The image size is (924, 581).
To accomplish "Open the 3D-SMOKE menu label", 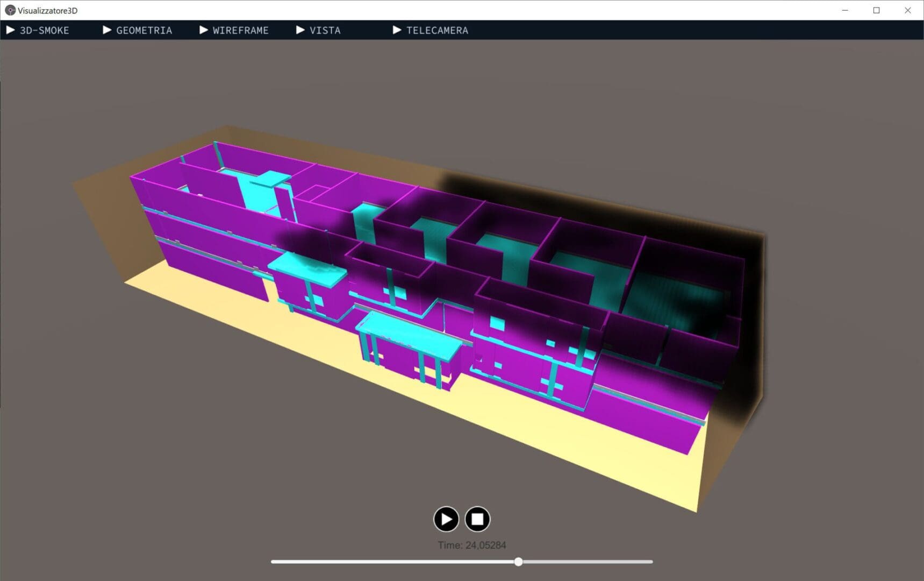I will (x=44, y=31).
